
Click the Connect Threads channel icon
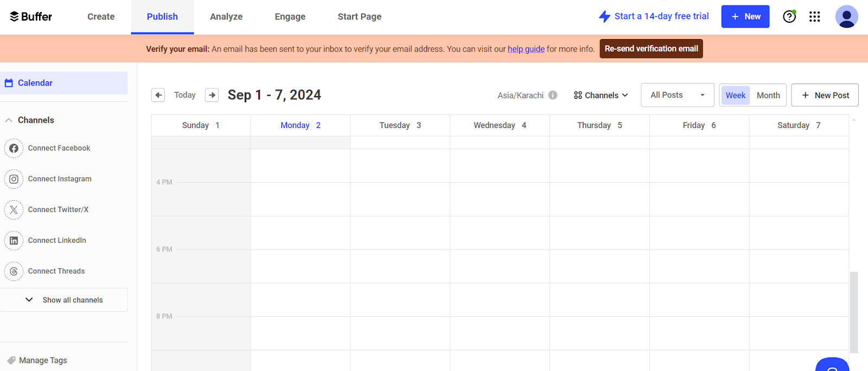click(14, 271)
